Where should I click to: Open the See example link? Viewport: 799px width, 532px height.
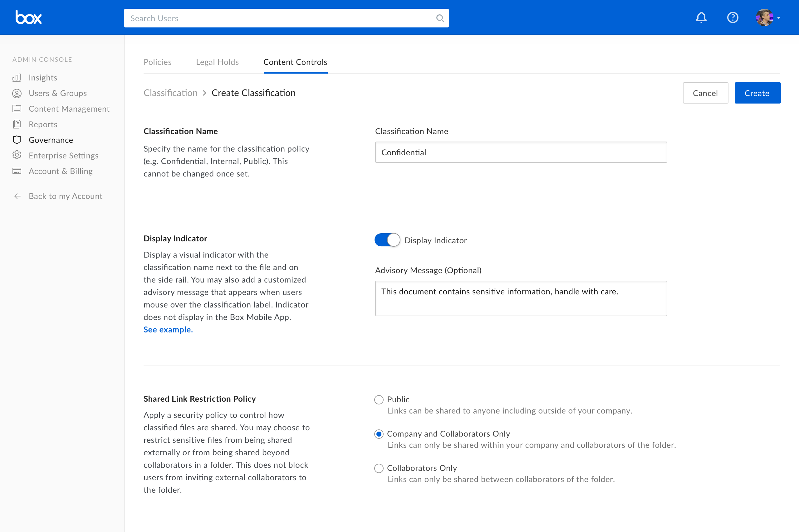click(x=168, y=329)
